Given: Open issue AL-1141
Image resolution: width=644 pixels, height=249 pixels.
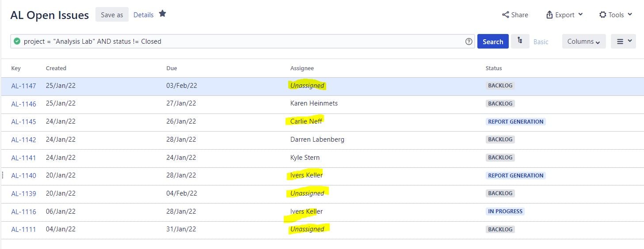Looking at the screenshot, I should (x=23, y=158).
